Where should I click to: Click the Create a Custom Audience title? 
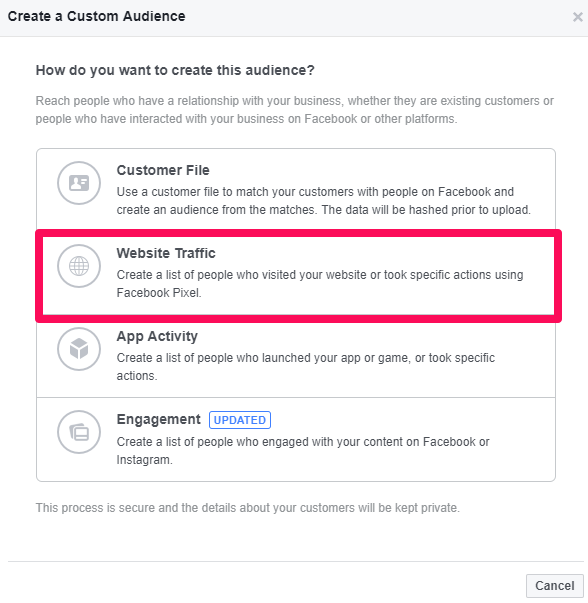pos(97,17)
